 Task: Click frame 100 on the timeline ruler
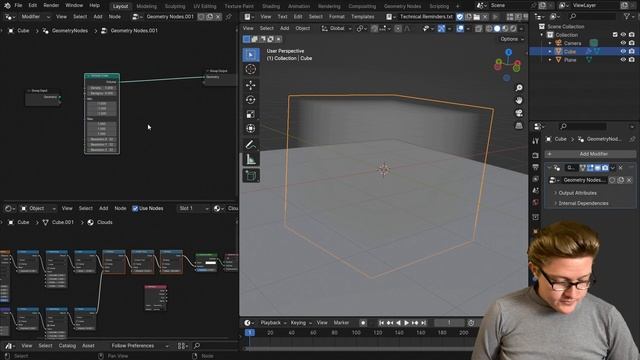(x=356, y=333)
